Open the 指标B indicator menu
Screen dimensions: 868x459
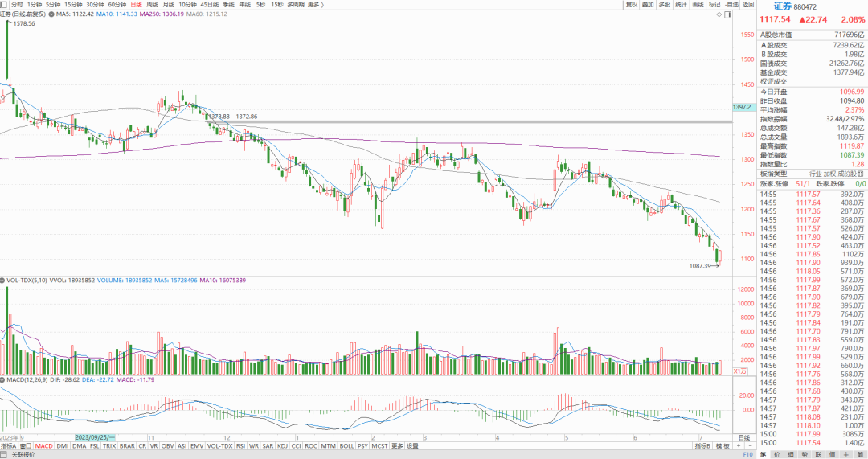tap(702, 445)
